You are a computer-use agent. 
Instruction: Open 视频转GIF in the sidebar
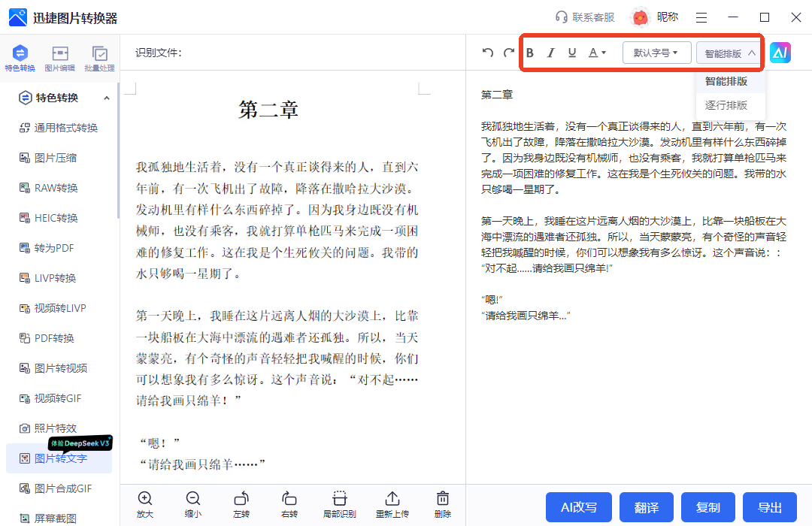pos(59,398)
